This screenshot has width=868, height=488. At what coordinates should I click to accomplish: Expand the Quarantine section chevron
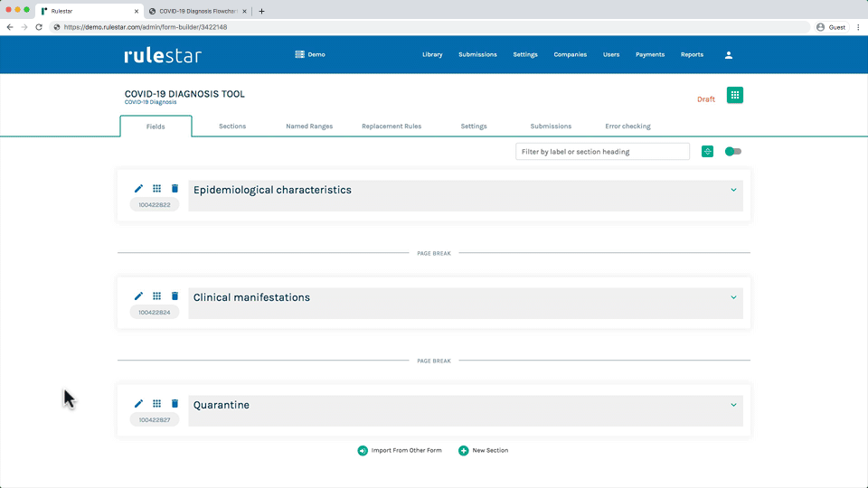point(733,405)
